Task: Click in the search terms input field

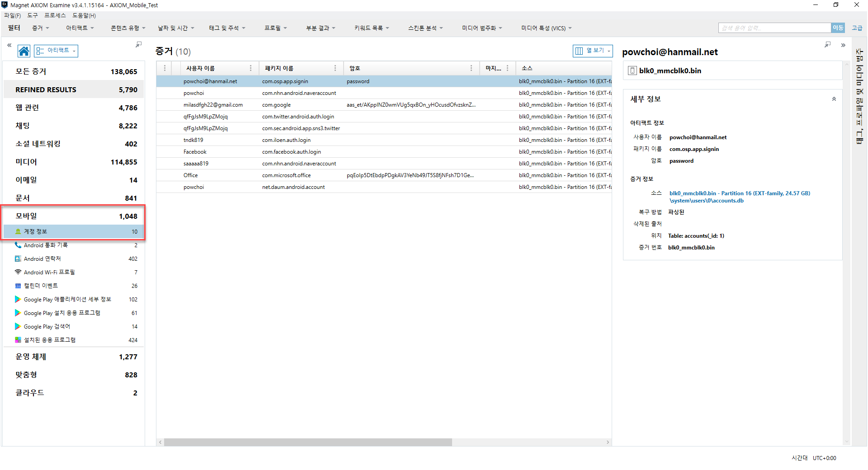Action: pyautogui.click(x=774, y=28)
